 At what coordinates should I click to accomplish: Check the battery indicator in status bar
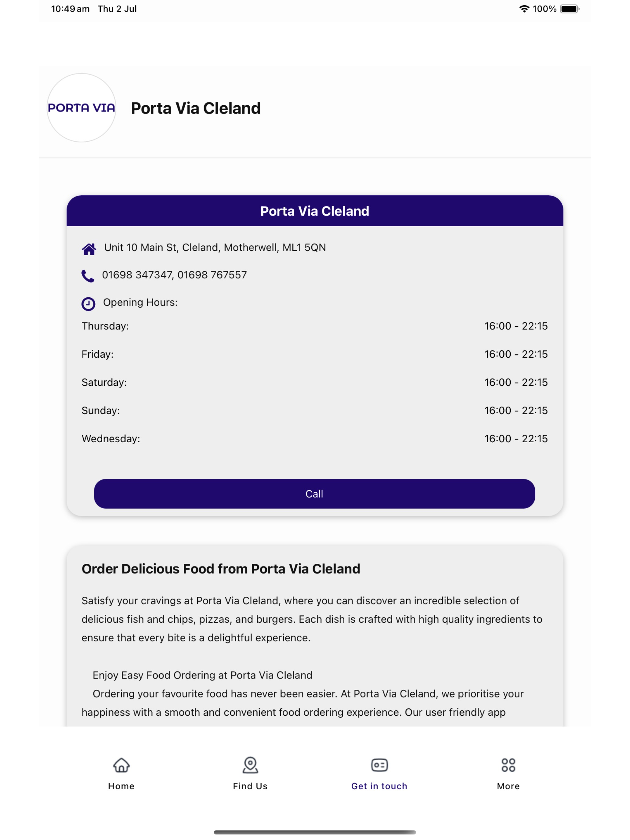pyautogui.click(x=570, y=9)
